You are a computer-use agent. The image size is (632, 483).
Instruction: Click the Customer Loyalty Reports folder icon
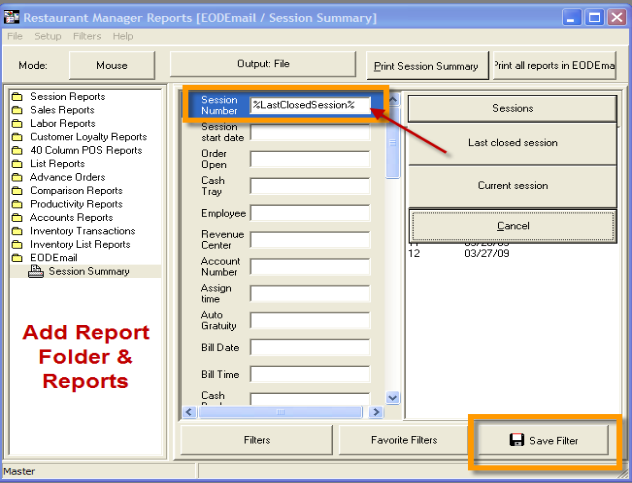coord(17,137)
